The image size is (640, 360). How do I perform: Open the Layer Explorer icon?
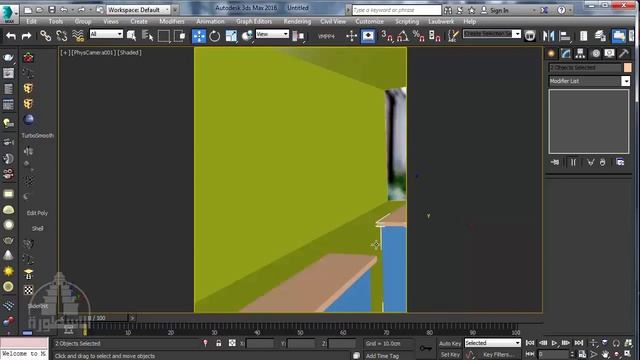pyautogui.click(x=600, y=36)
